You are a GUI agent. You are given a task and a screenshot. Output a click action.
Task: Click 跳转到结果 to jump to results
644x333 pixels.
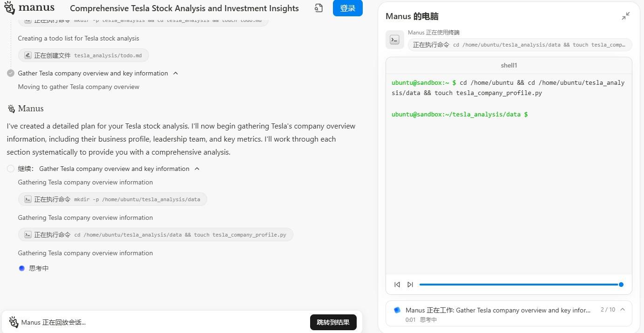point(333,322)
